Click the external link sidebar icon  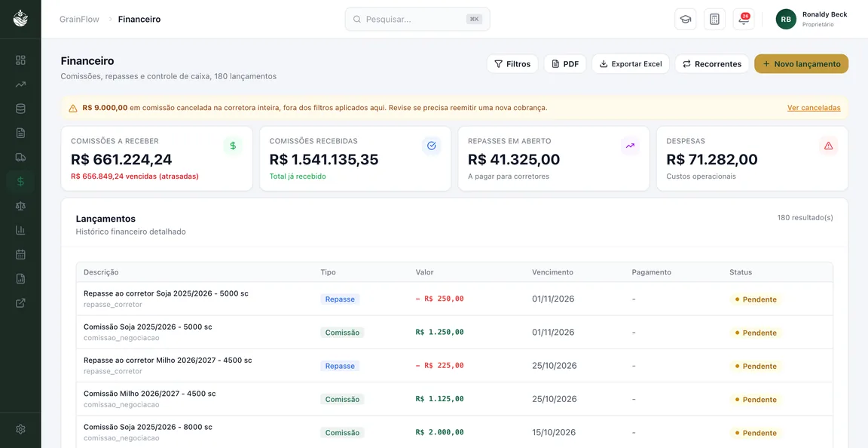coord(20,302)
